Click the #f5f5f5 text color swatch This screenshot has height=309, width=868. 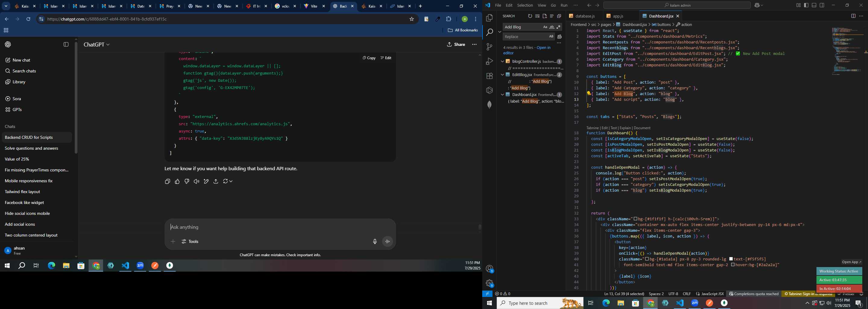(x=731, y=259)
